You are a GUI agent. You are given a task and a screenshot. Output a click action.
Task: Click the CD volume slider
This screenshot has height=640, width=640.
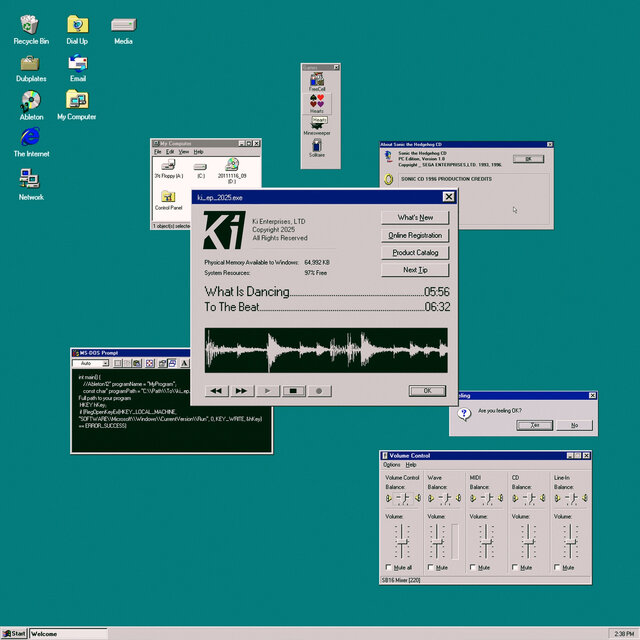(x=529, y=542)
